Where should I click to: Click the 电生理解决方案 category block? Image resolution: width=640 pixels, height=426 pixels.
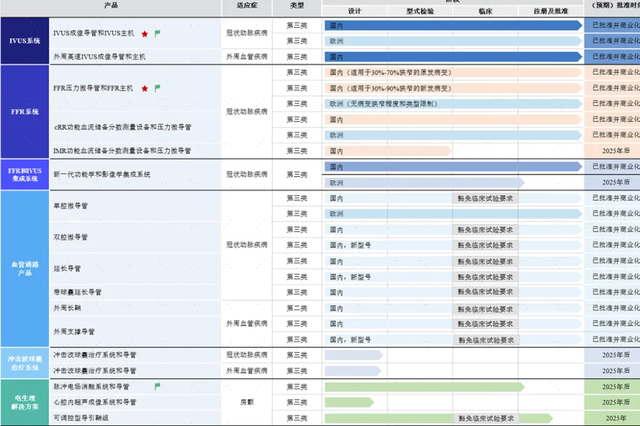tap(25, 402)
